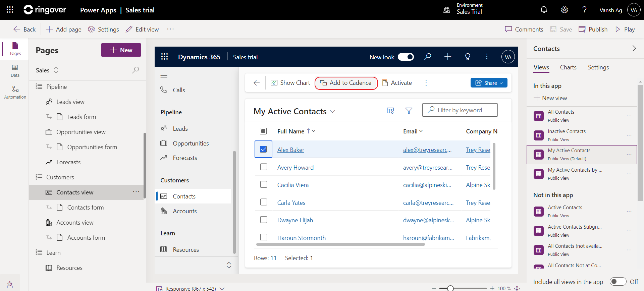Image resolution: width=644 pixels, height=291 pixels.
Task: Check the Dwayne Elijah row checkbox
Action: point(264,220)
